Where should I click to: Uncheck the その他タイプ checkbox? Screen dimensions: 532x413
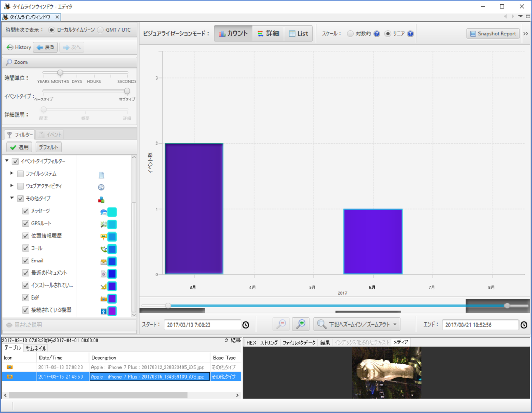pyautogui.click(x=20, y=198)
